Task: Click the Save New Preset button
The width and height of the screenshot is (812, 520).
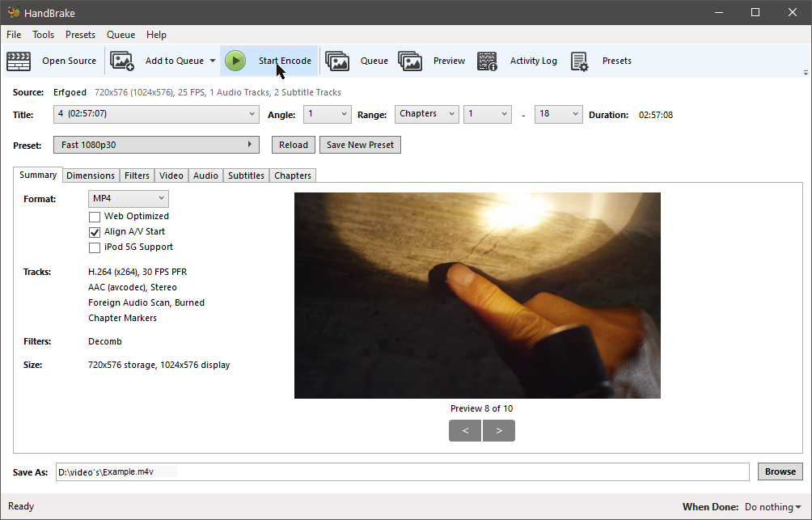Action: coord(361,145)
